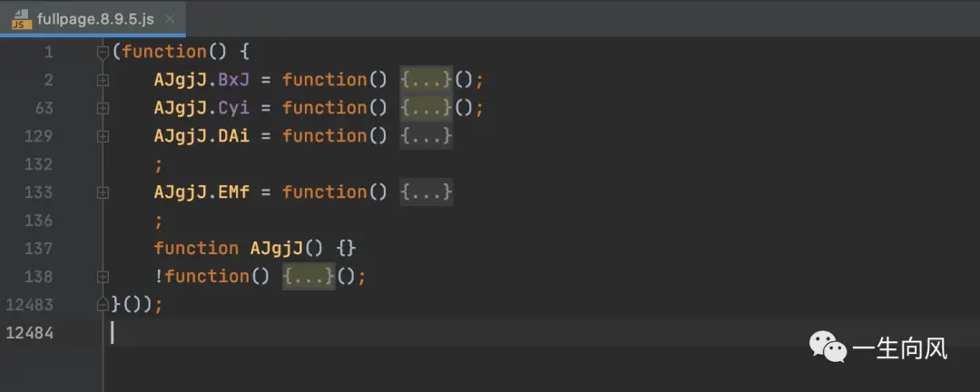The width and height of the screenshot is (980, 392).
Task: Expand folded {...} block of AJgjJ.EMf
Action: (426, 192)
